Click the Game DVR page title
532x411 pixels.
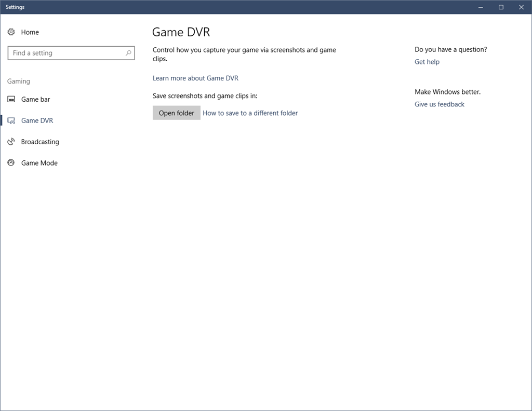pos(181,32)
